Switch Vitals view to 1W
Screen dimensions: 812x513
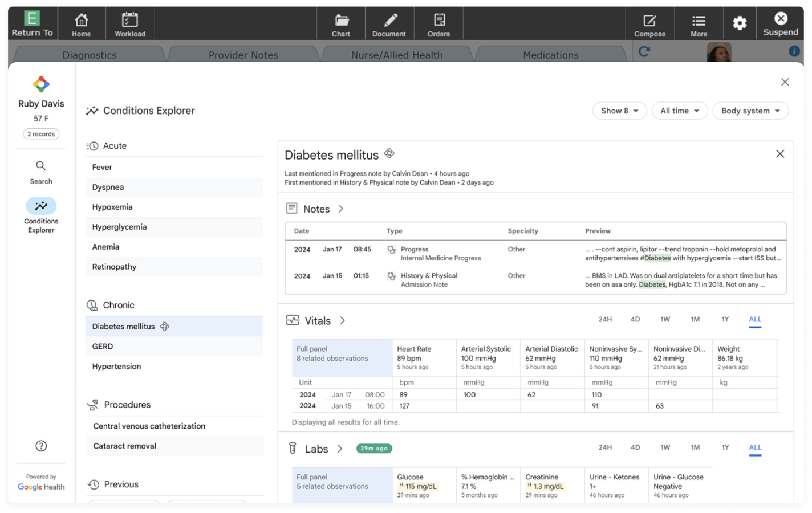click(665, 320)
